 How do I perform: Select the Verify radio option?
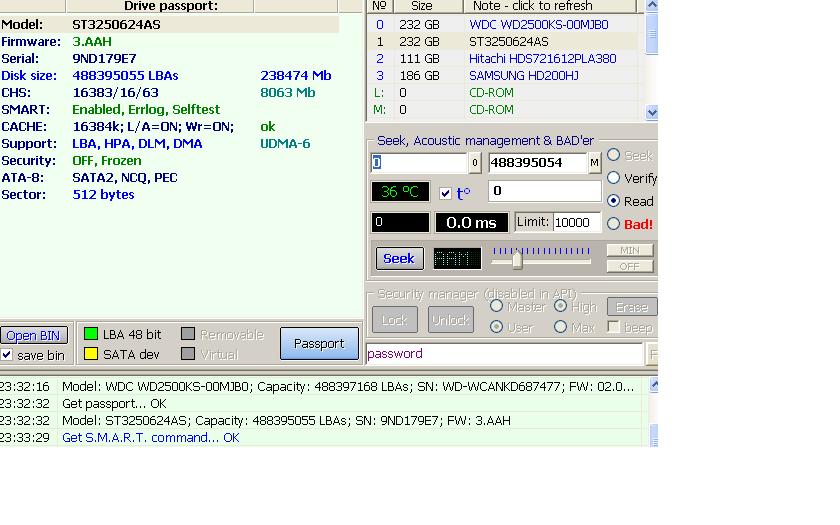click(x=613, y=178)
